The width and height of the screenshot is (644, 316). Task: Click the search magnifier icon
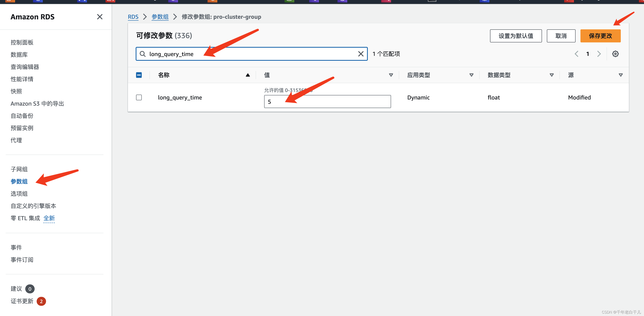[143, 54]
